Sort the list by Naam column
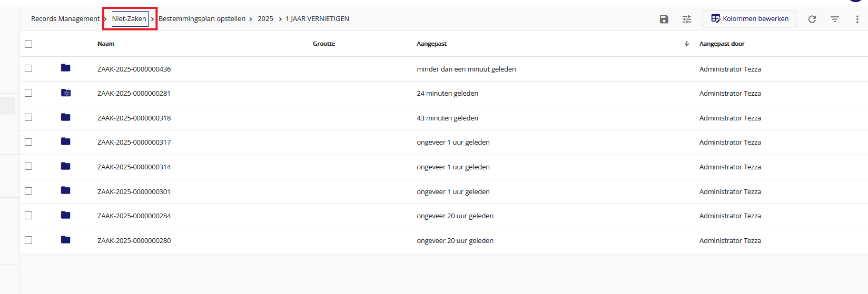 [x=106, y=44]
